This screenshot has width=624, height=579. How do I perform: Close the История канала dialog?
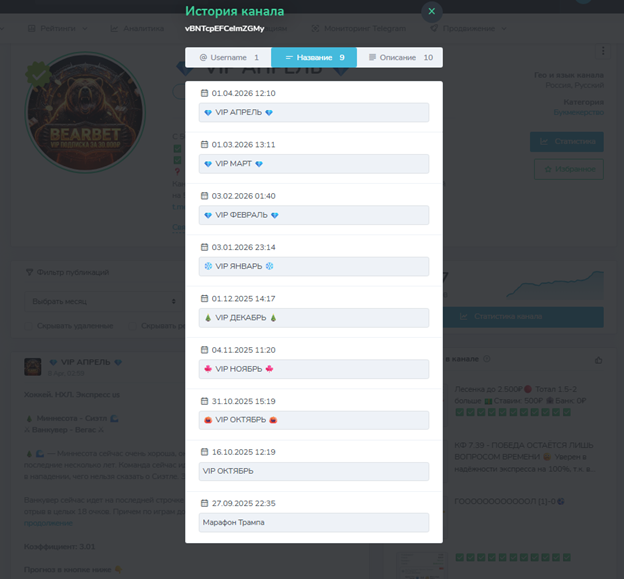click(x=431, y=12)
